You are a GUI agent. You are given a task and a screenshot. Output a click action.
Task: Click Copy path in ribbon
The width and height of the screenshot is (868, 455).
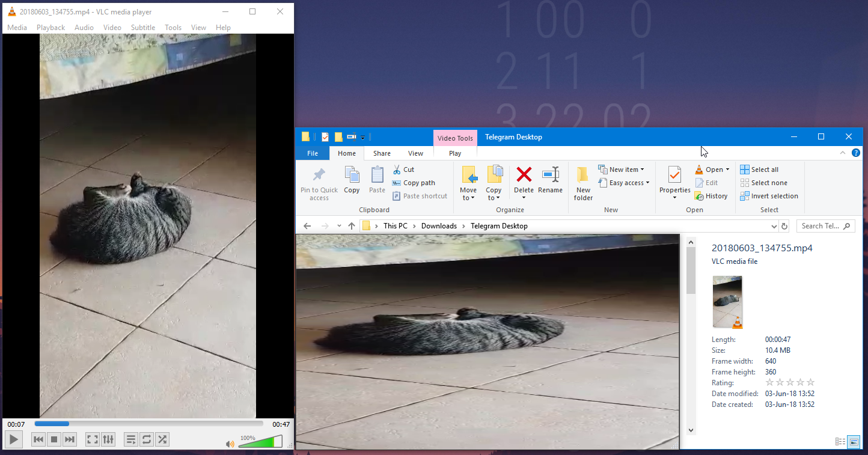click(414, 183)
